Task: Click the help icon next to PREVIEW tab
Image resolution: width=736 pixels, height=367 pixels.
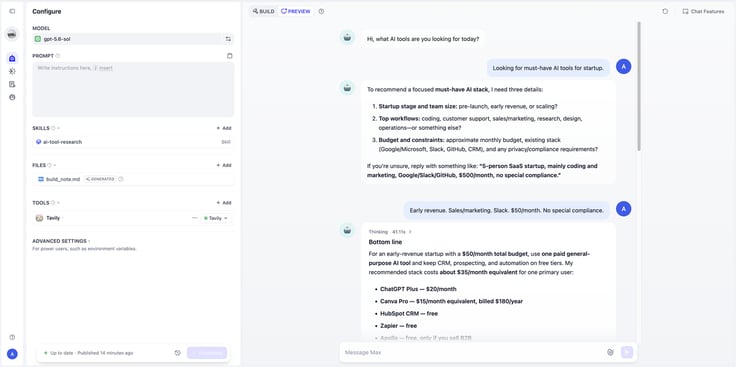Action: (321, 11)
